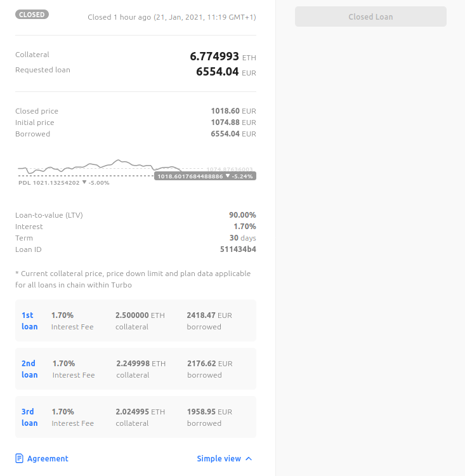Click the 6.774993 ETH collateral amount
The image size is (465, 476).
pos(214,56)
